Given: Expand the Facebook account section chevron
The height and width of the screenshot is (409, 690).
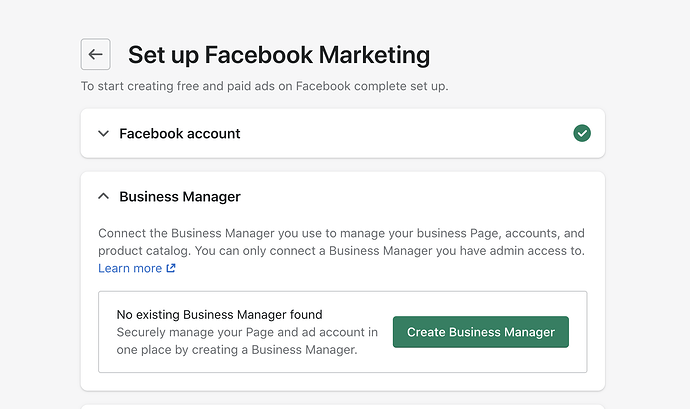Looking at the screenshot, I should point(103,133).
